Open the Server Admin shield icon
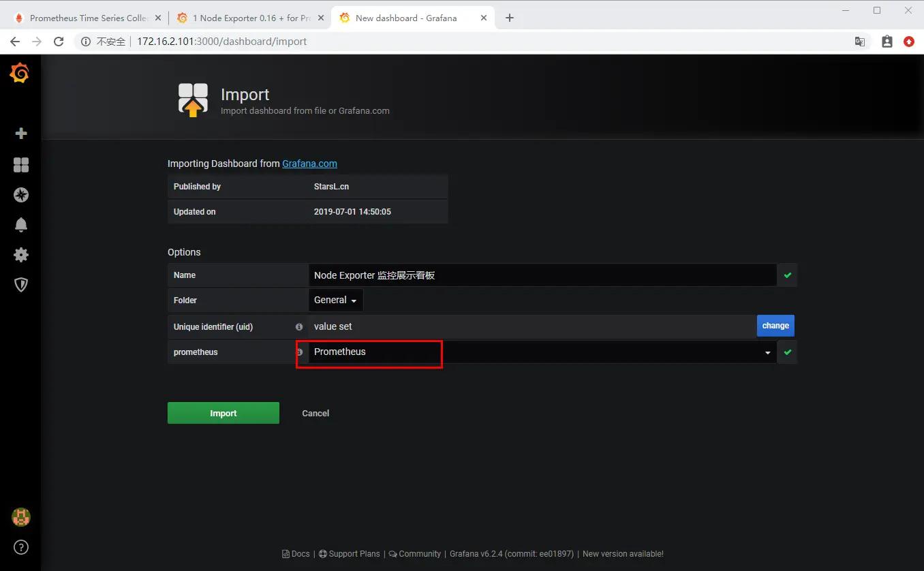924x571 pixels. click(21, 285)
